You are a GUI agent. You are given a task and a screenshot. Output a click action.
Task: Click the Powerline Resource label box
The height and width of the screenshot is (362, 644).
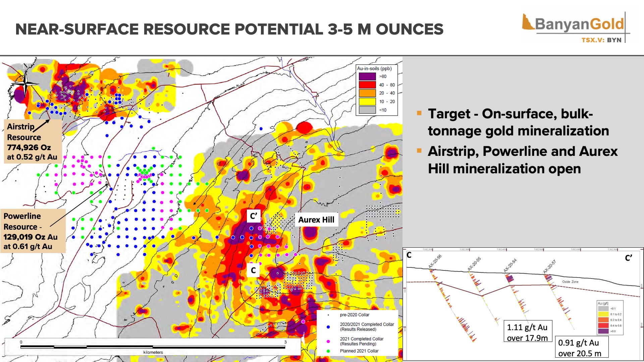coord(33,231)
